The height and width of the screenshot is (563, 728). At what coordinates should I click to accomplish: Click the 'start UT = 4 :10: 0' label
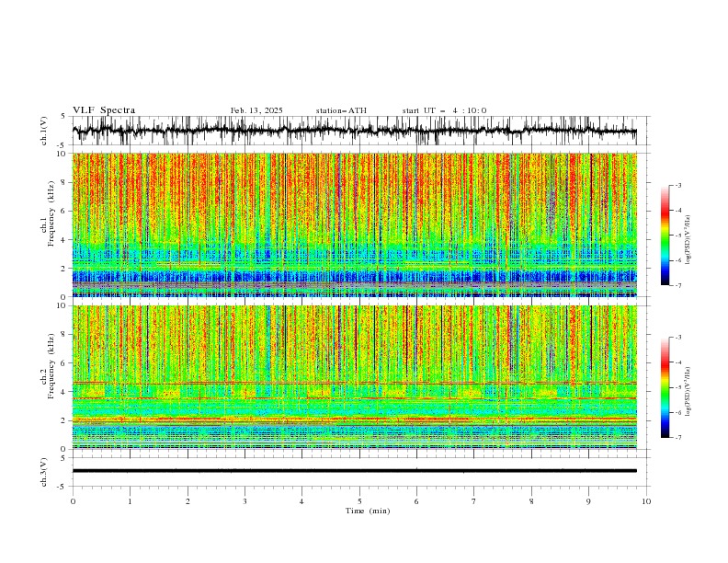click(444, 110)
